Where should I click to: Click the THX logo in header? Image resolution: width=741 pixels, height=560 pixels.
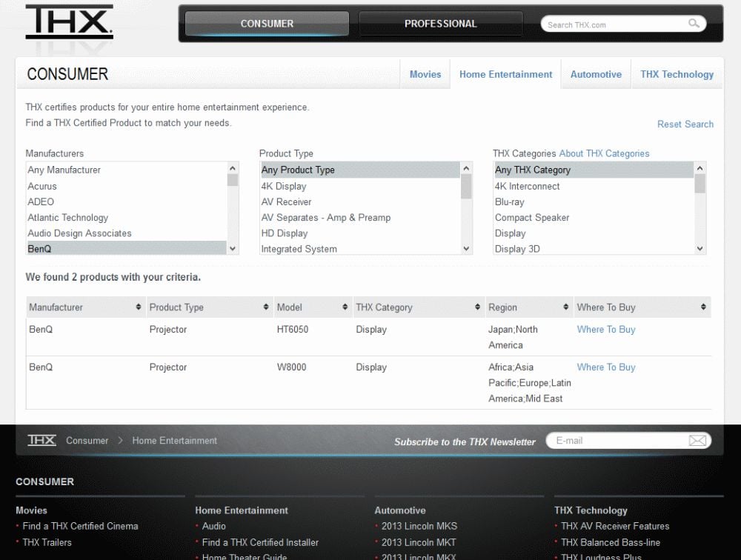pos(69,22)
